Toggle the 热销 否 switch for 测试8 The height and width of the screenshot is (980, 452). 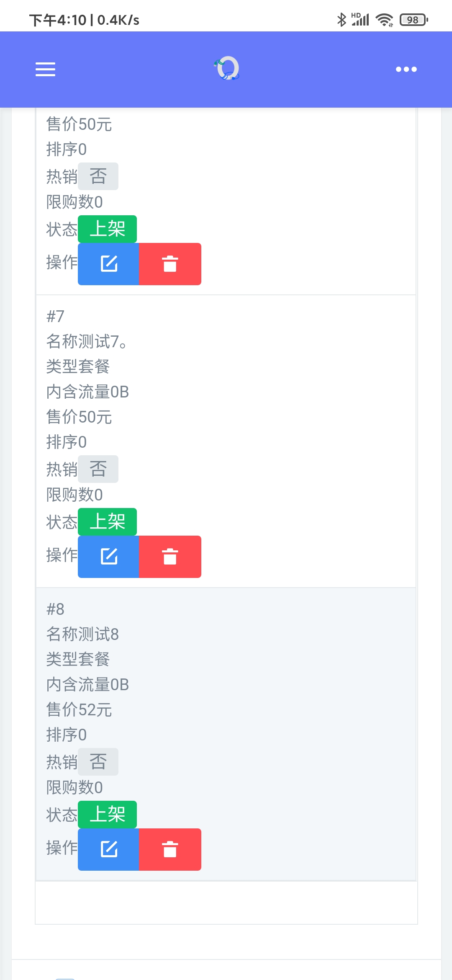click(x=98, y=761)
